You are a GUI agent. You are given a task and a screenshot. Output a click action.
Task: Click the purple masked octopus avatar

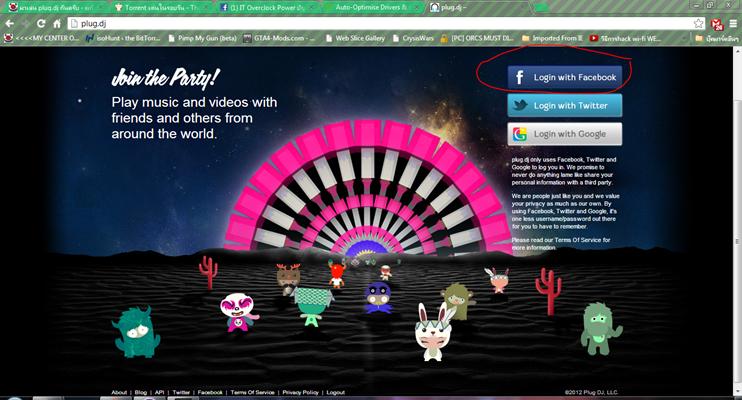[x=378, y=298]
